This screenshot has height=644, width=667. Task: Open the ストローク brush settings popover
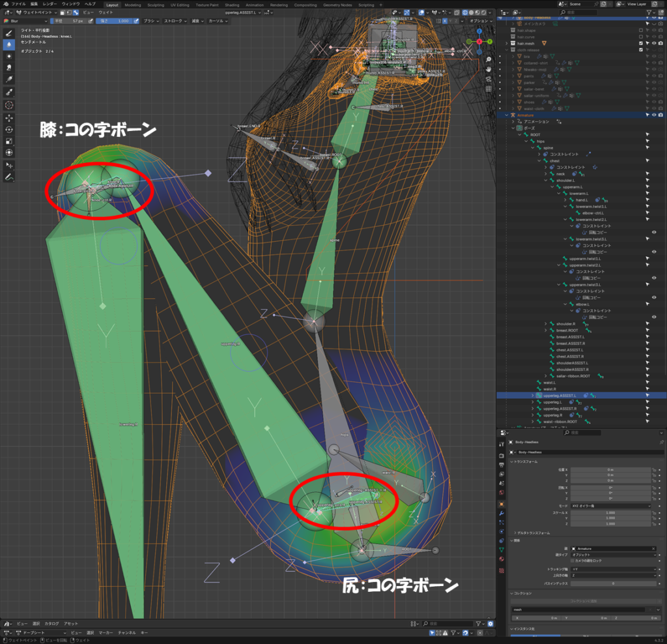pos(173,21)
